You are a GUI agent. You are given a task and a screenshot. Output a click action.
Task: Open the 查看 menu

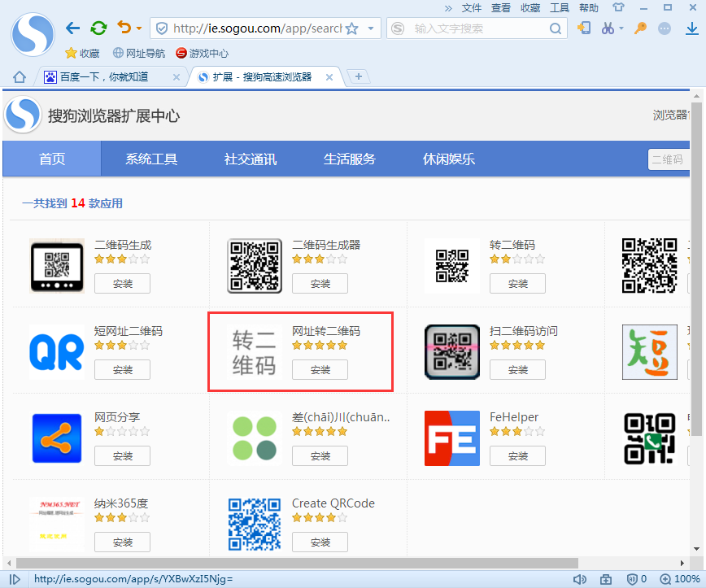(501, 7)
